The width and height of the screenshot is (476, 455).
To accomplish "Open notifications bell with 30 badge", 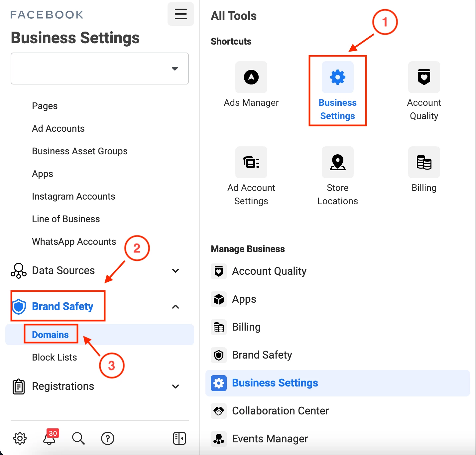I will click(x=50, y=438).
